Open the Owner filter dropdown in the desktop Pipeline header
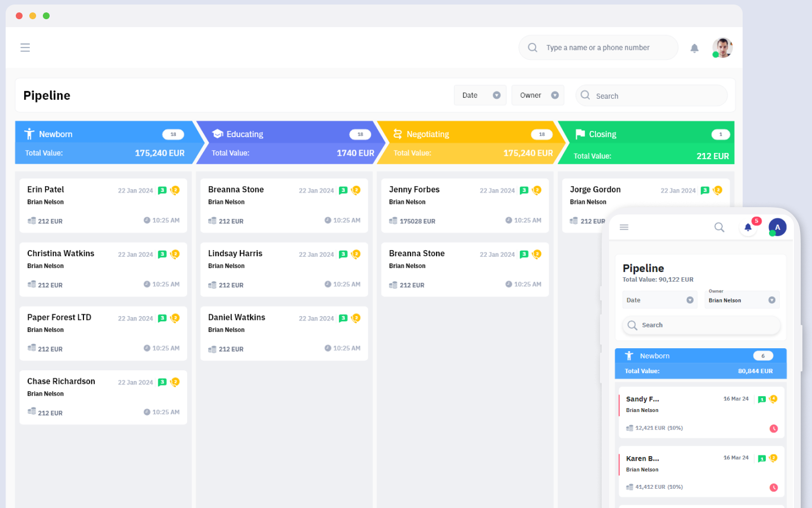 pyautogui.click(x=538, y=95)
